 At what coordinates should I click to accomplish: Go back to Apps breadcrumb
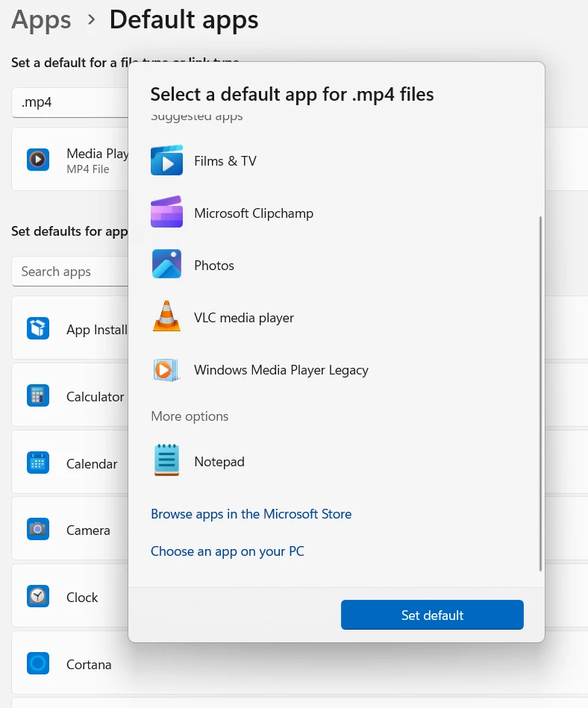click(41, 20)
